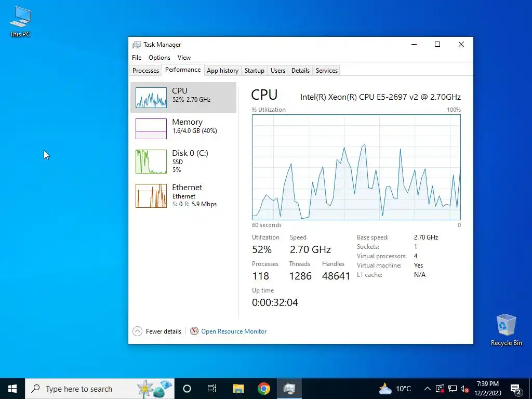The height and width of the screenshot is (399, 532).
Task: Click Task Manager taskbar button
Action: pyautogui.click(x=289, y=389)
